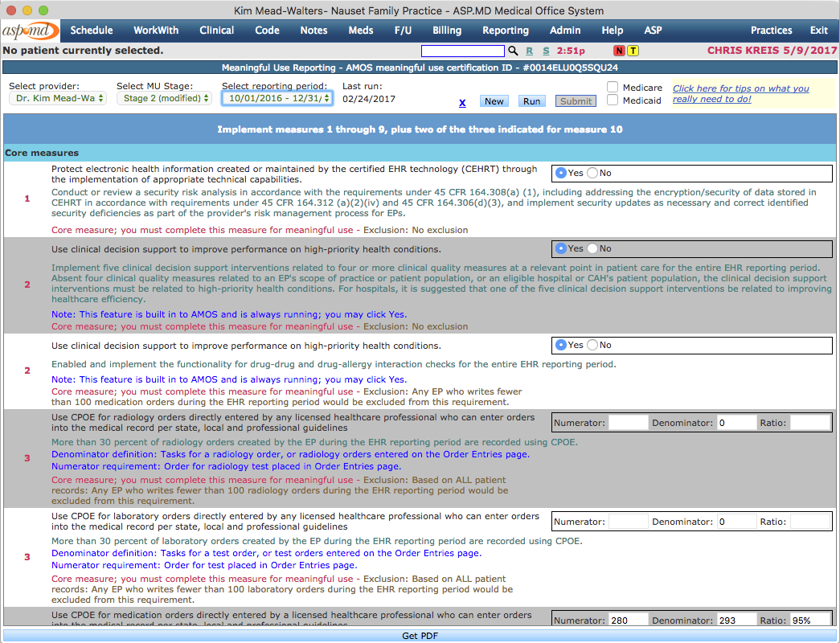Click CHRIS KREIS 5/9/2017 user label

(x=772, y=51)
